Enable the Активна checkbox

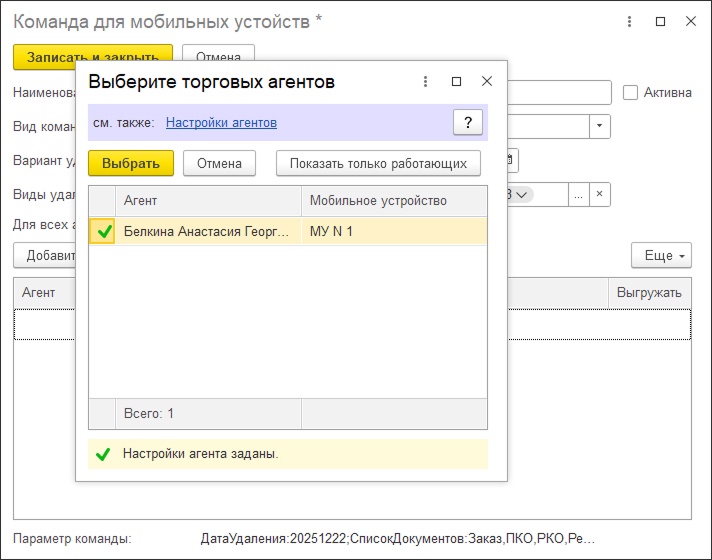pyautogui.click(x=630, y=92)
